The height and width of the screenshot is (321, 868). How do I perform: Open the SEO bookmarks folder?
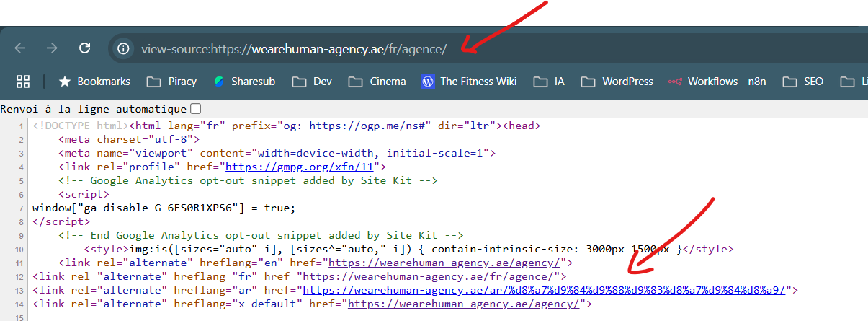pos(803,82)
